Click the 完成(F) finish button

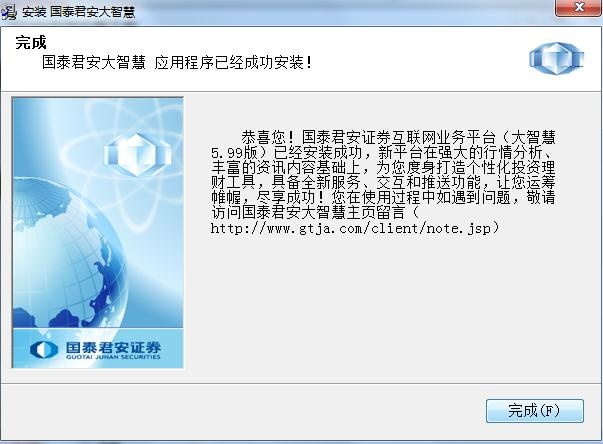[535, 411]
